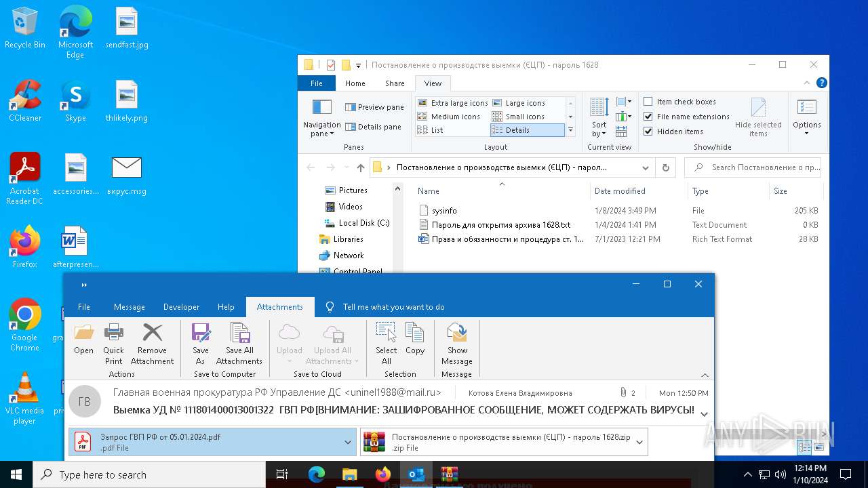Enable Preview pane in Explorer

pos(374,107)
